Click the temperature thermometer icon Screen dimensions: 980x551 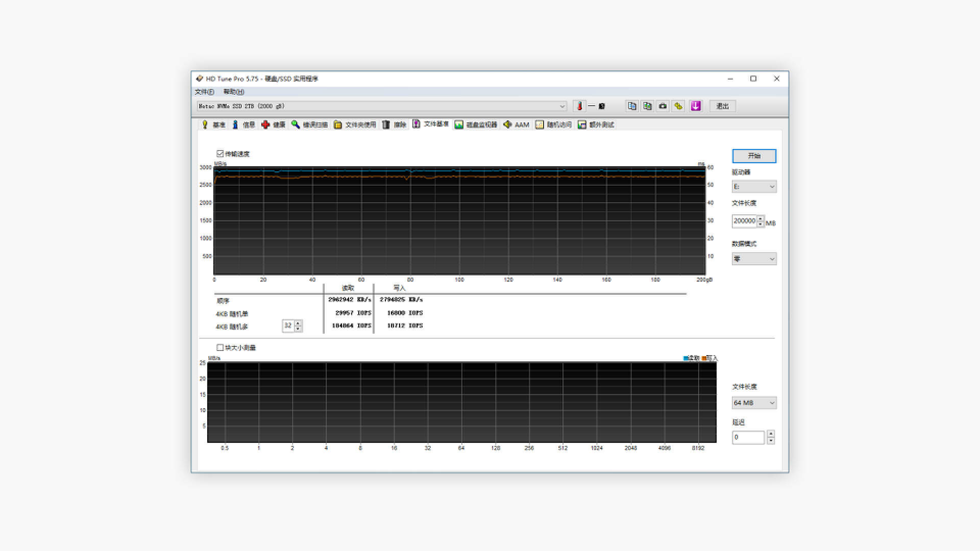[x=579, y=106]
